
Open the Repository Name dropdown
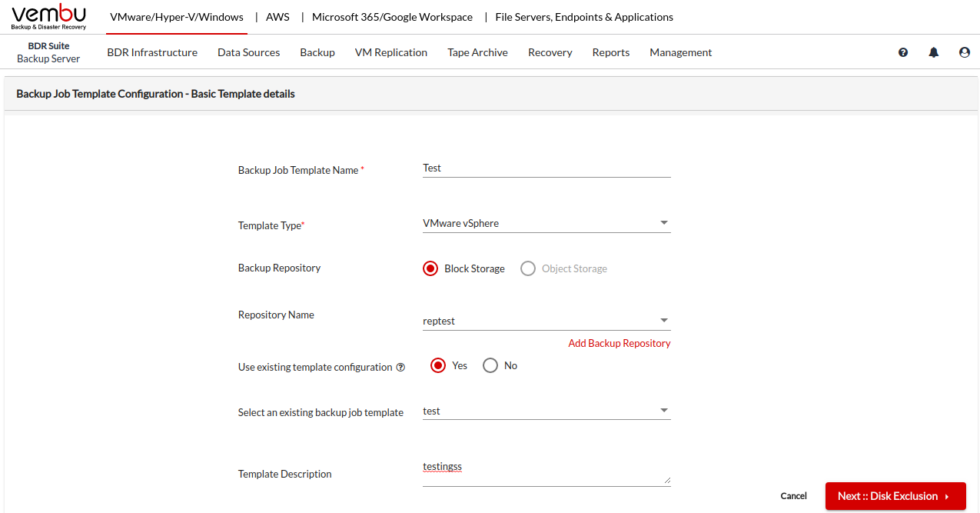[546, 321]
